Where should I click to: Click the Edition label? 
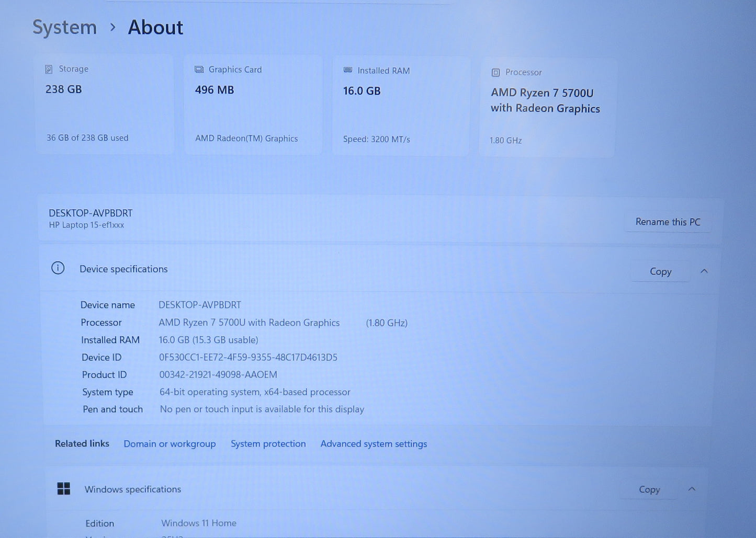coord(99,523)
